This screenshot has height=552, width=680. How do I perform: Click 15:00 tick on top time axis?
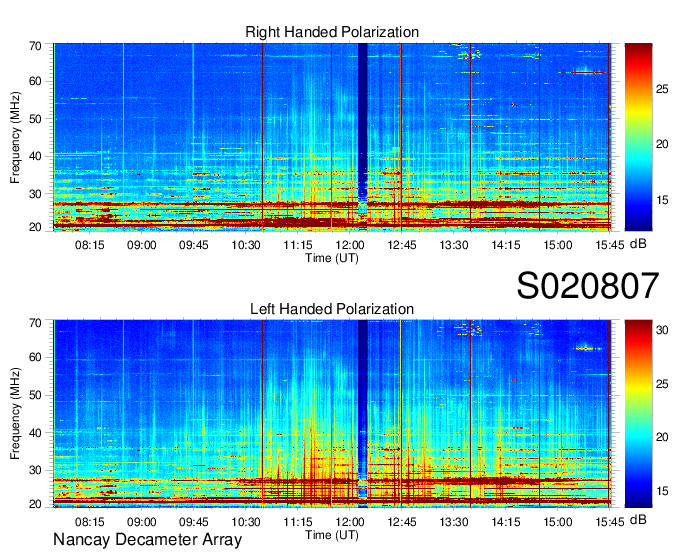pyautogui.click(x=558, y=245)
